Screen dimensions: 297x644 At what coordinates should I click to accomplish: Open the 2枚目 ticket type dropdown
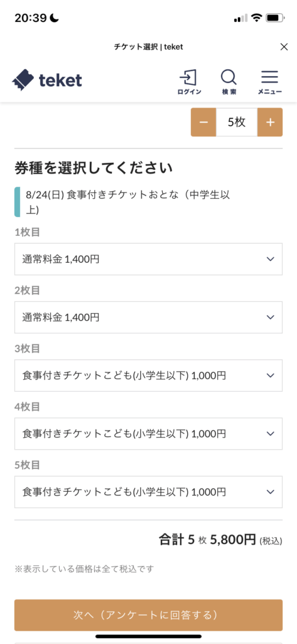148,318
